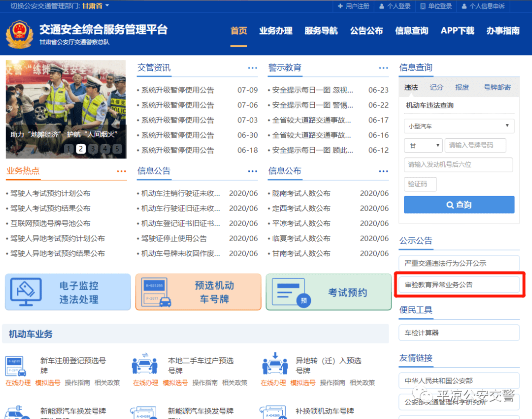Open 互联网预选号牌号池公布 link

click(x=50, y=224)
